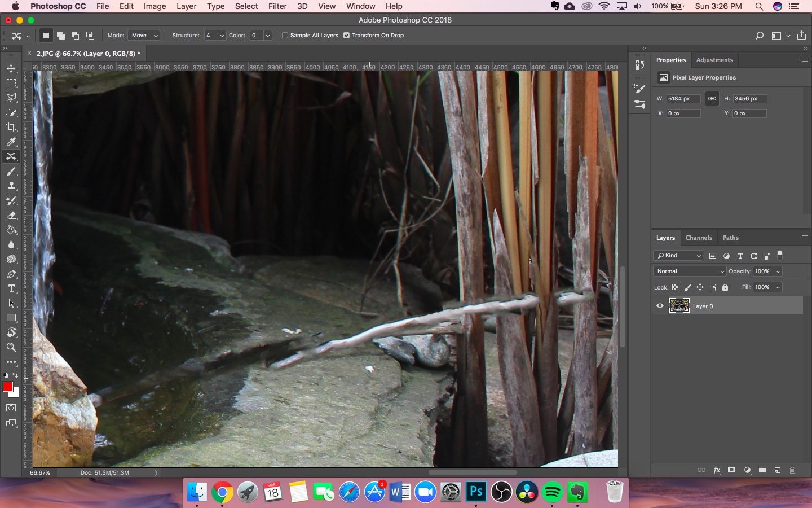Activate the Zoom tool in toolbar
Screen dimensions: 812x508
click(11, 347)
